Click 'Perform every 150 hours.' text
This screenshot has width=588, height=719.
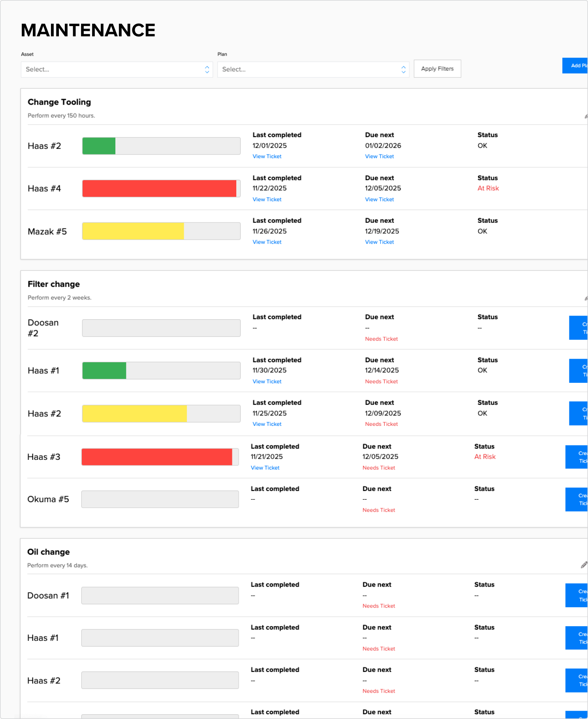pyautogui.click(x=61, y=116)
